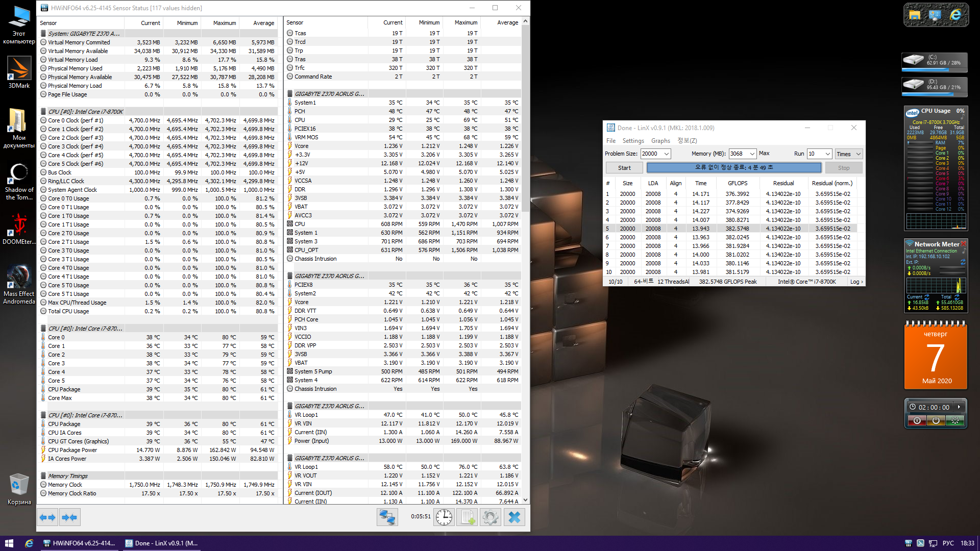Expand the Memory (MB) combo box
Screen dimensions: 980x551
[752, 154]
